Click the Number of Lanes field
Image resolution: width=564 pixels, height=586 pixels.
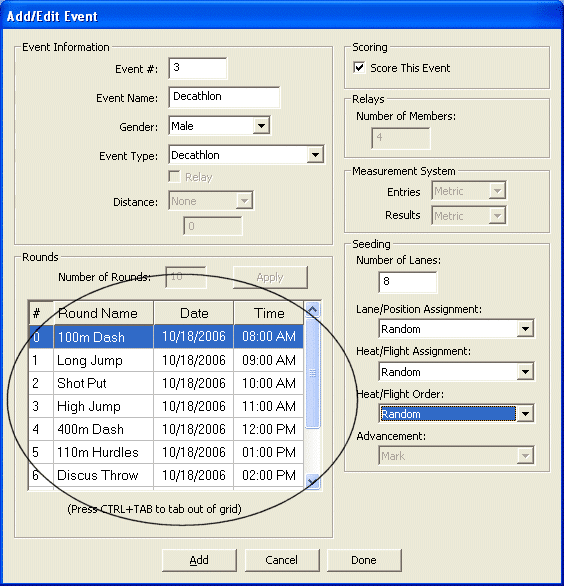pos(407,282)
